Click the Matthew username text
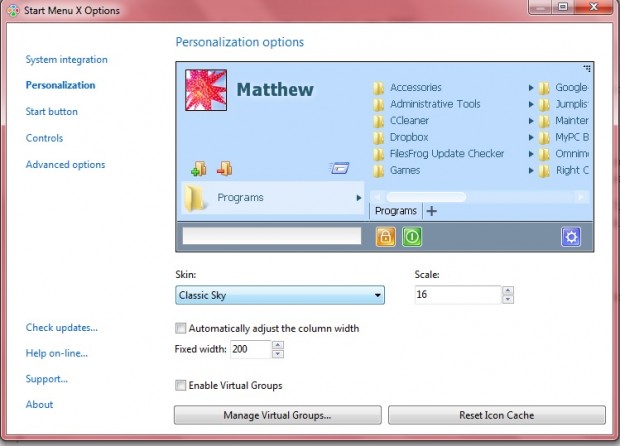The height and width of the screenshot is (446, 620). [275, 90]
